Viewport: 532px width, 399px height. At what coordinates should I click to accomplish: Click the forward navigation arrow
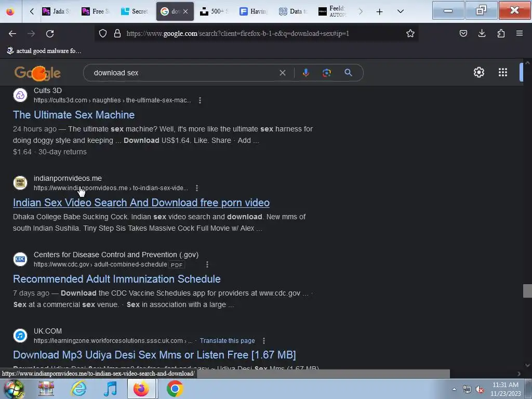click(31, 33)
